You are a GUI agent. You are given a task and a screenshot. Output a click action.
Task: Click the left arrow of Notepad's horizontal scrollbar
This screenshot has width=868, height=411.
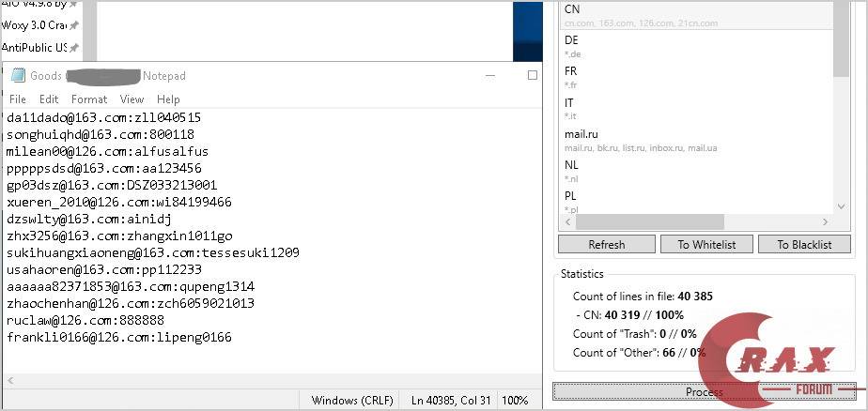[x=10, y=379]
